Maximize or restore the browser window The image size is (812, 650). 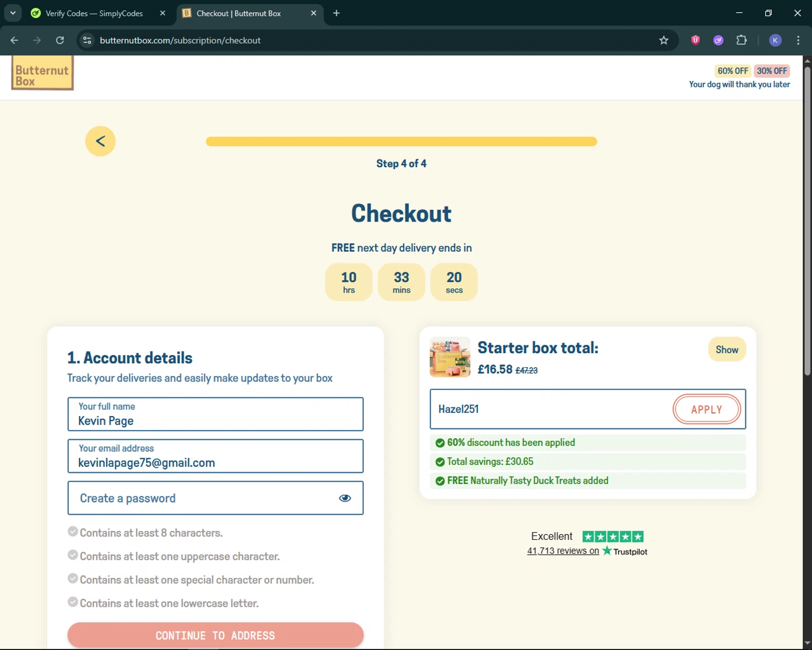click(x=768, y=13)
